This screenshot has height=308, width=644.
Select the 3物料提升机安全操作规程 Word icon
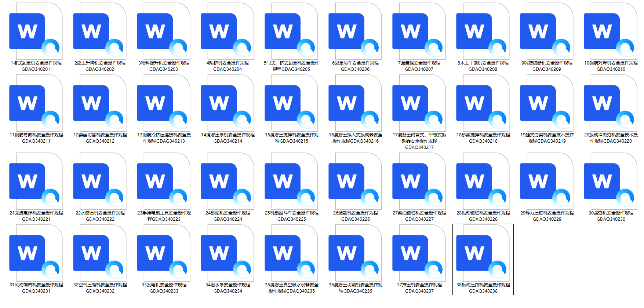[164, 31]
